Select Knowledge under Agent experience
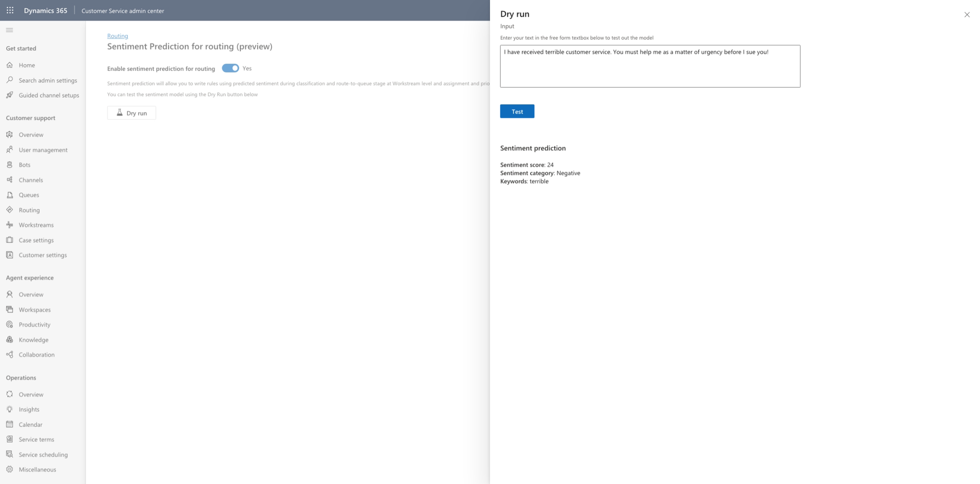The image size is (980, 484). tap(33, 340)
